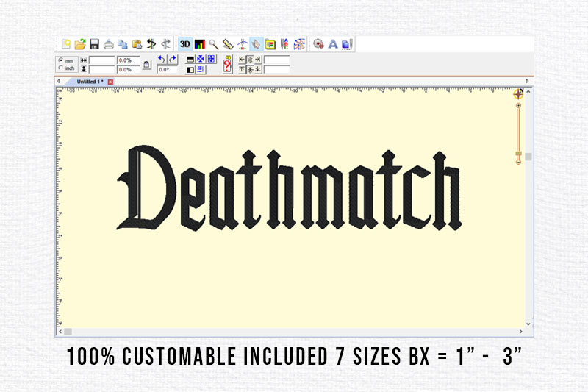Click the vertical scrollbar down arrow
This screenshot has height=392, width=588.
coord(528,324)
